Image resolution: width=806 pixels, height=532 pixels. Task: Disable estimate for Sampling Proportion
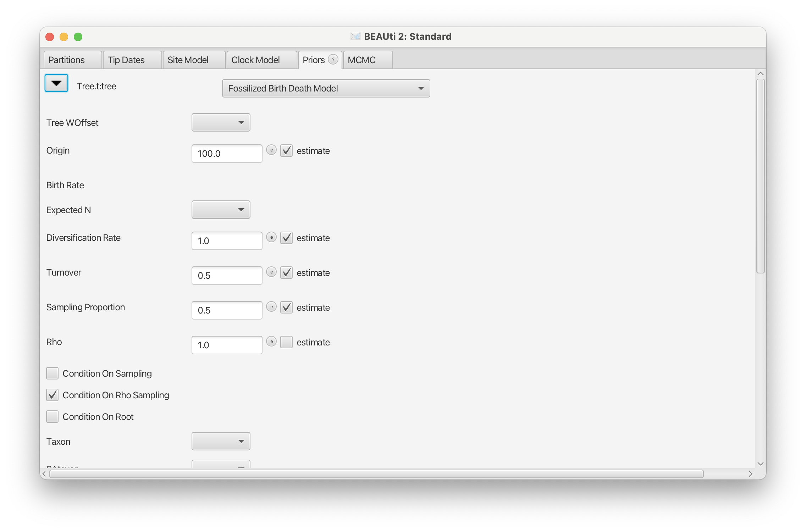(x=286, y=307)
